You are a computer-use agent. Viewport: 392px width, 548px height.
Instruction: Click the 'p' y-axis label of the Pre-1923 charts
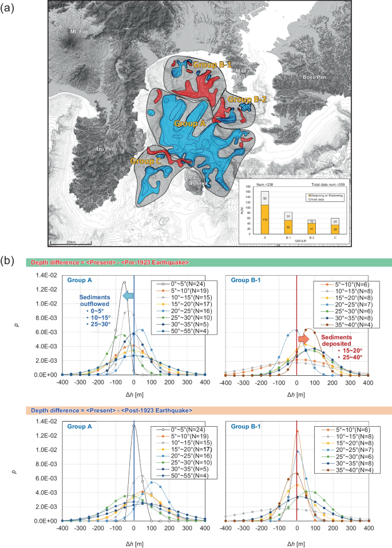[x=17, y=325]
